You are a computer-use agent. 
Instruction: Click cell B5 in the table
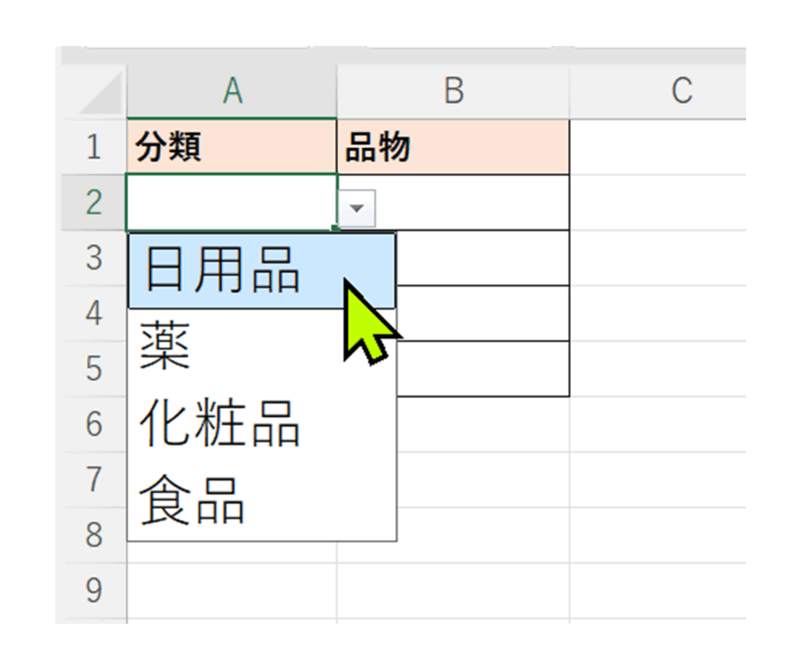(x=483, y=369)
